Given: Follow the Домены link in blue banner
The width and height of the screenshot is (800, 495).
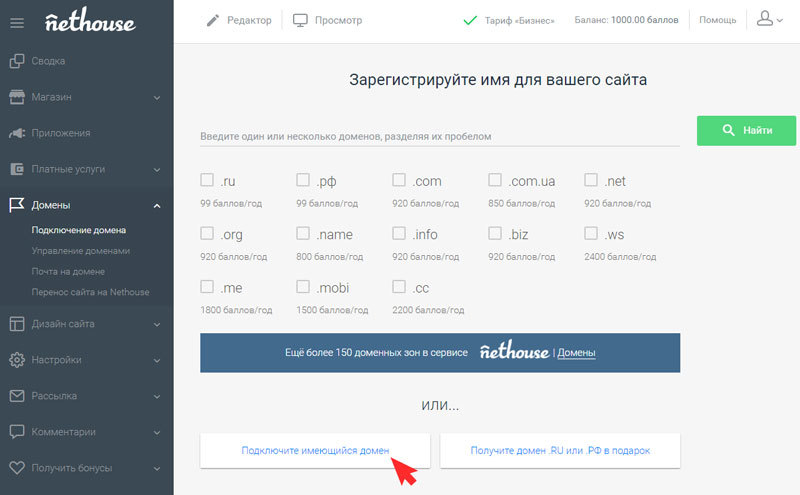Looking at the screenshot, I should click(576, 353).
